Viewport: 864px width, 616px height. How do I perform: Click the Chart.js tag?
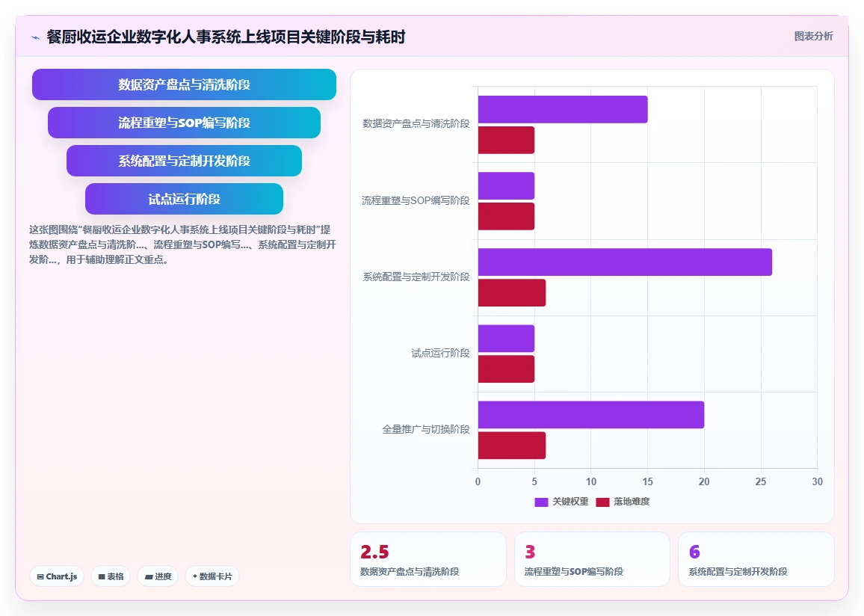(57, 576)
